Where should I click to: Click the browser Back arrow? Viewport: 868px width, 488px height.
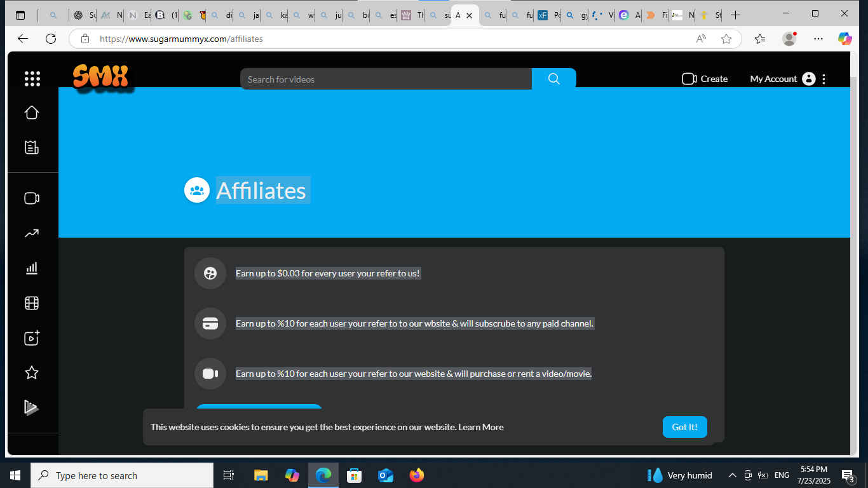[x=23, y=39]
